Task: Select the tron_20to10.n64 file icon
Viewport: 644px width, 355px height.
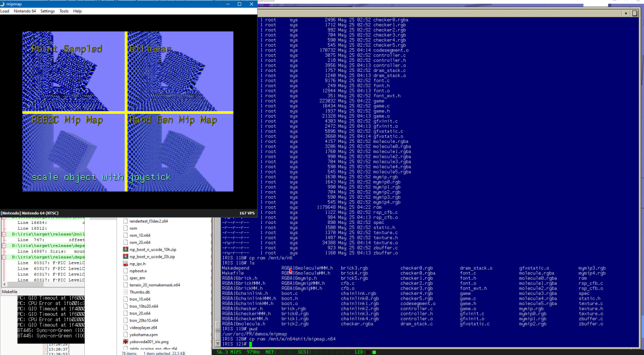Action: coord(126,320)
